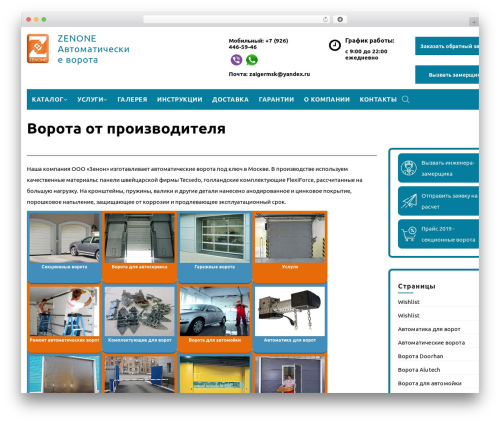The width and height of the screenshot is (500, 423).
Task: Expand the Услуги dropdown menu
Action: 92,99
